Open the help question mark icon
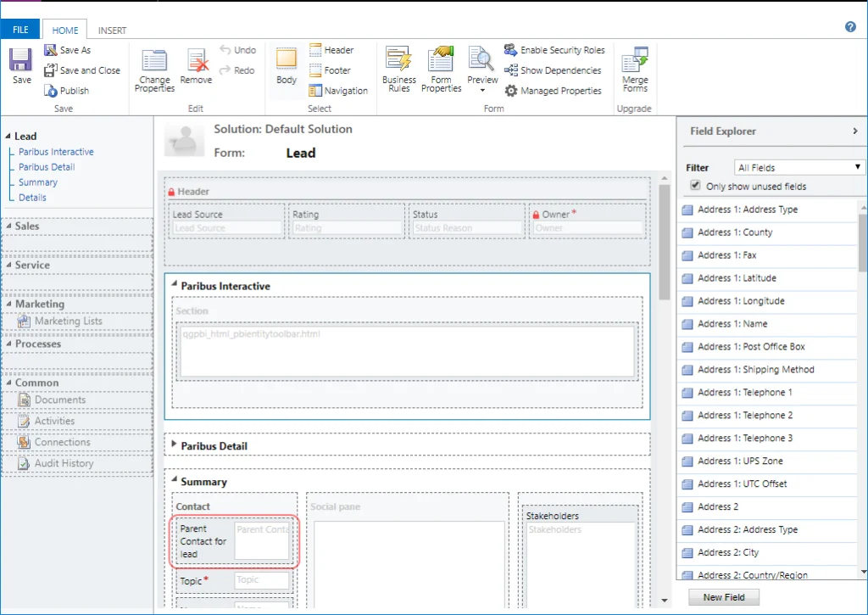Viewport: 868px width, 615px height. click(x=850, y=26)
